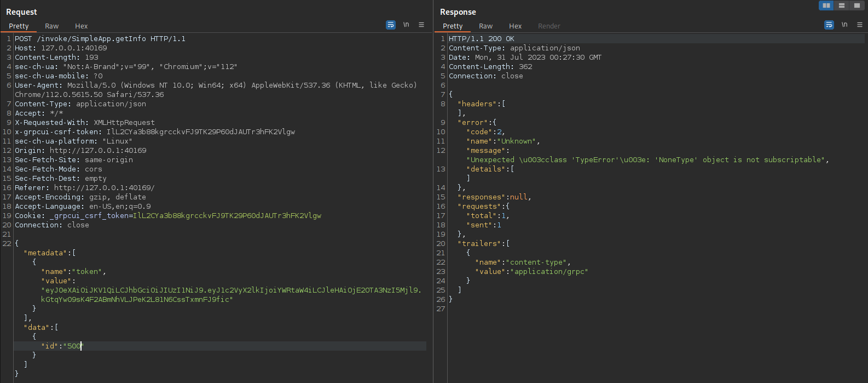Select the Request Pretty tab

19,26
